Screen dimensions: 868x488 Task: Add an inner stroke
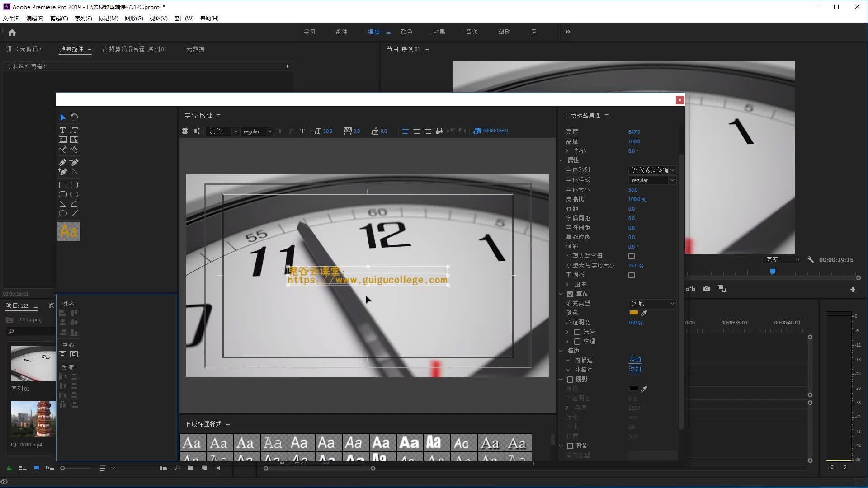point(635,360)
